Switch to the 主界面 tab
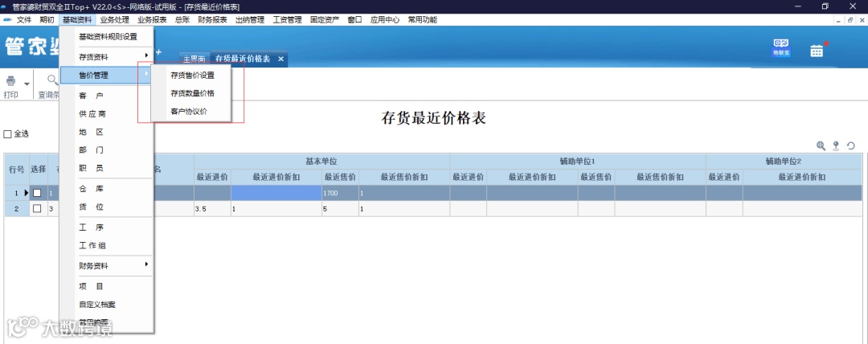This screenshot has height=344, width=868. click(194, 59)
